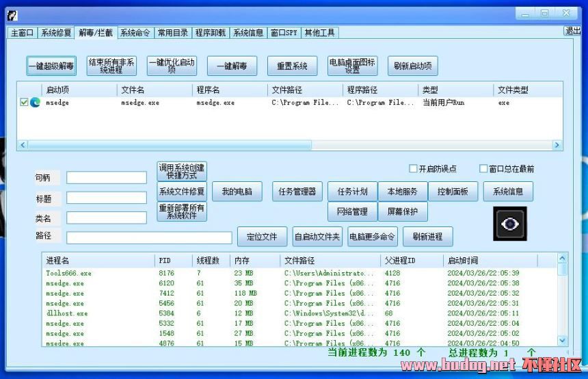Select the Tools666.exe process row
588x379 pixels.
[x=68, y=273]
